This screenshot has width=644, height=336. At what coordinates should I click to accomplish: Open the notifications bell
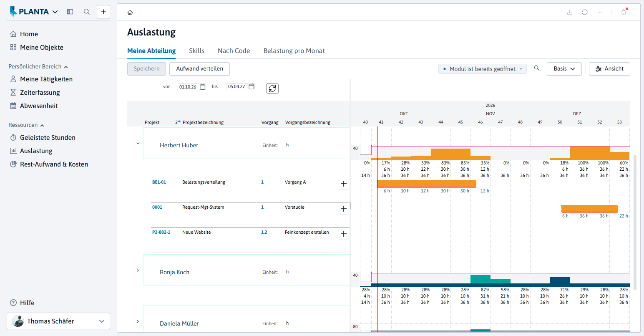click(x=624, y=12)
